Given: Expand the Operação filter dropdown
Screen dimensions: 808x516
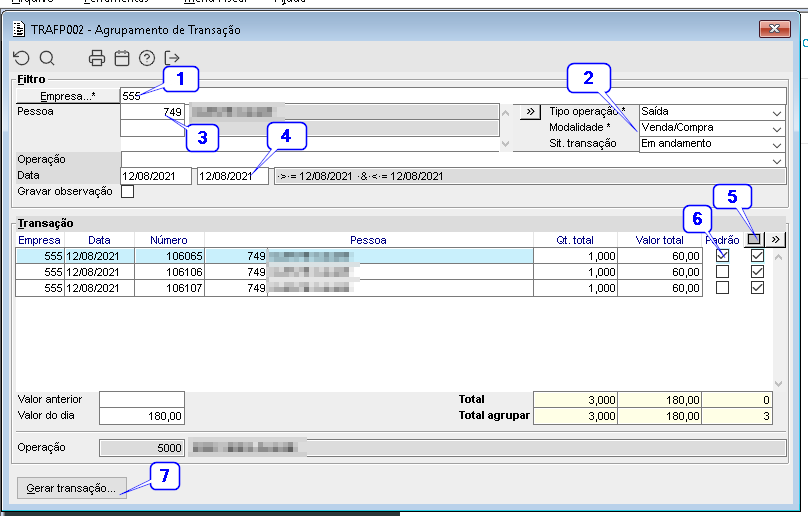Looking at the screenshot, I should [x=777, y=161].
